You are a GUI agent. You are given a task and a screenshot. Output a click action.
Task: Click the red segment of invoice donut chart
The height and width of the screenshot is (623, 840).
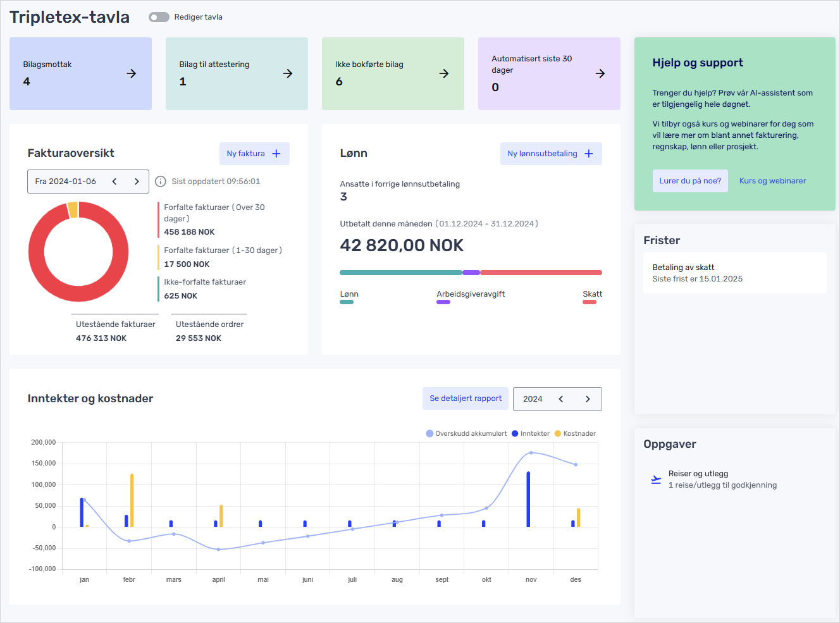78,294
